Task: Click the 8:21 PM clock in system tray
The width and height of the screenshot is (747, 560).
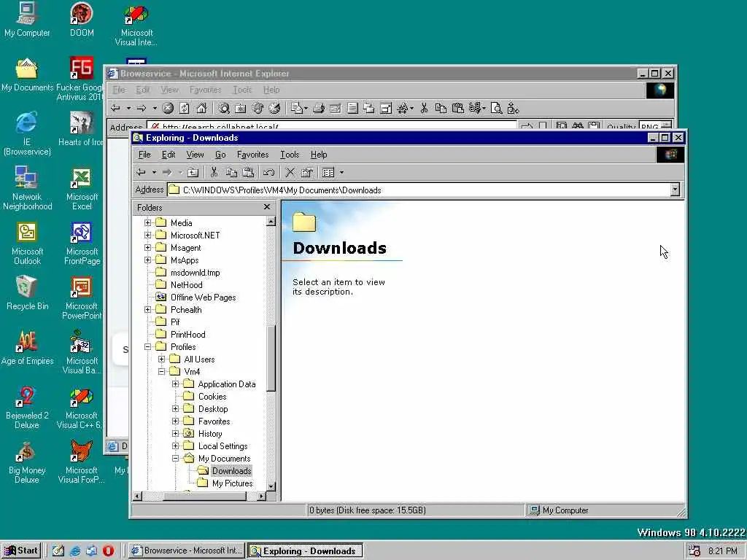Action: [x=722, y=551]
